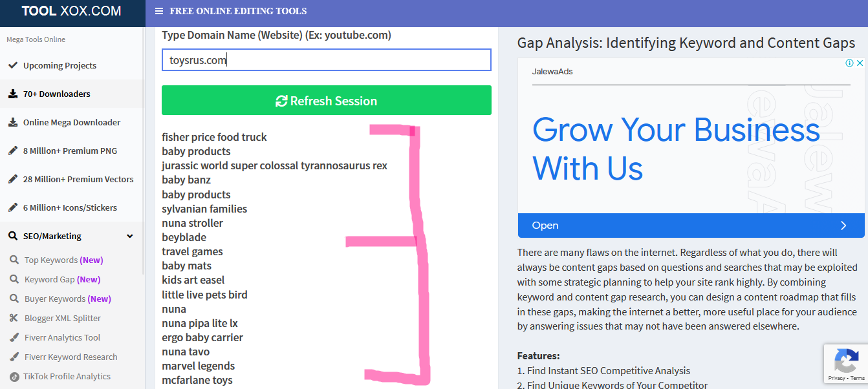
Task: Click keyword 'marvel legends'
Action: click(198, 366)
